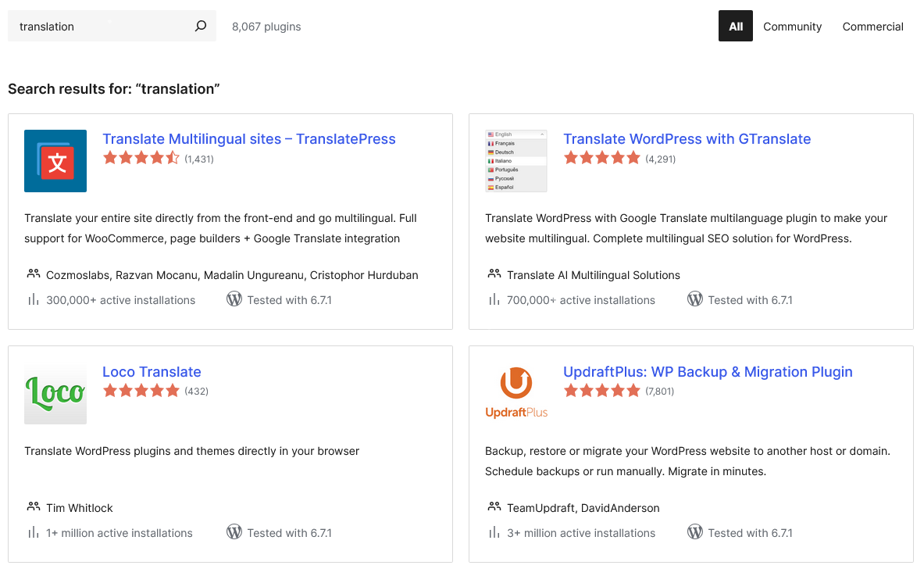
Task: Click the 8,067 plugins count
Action: tap(266, 27)
